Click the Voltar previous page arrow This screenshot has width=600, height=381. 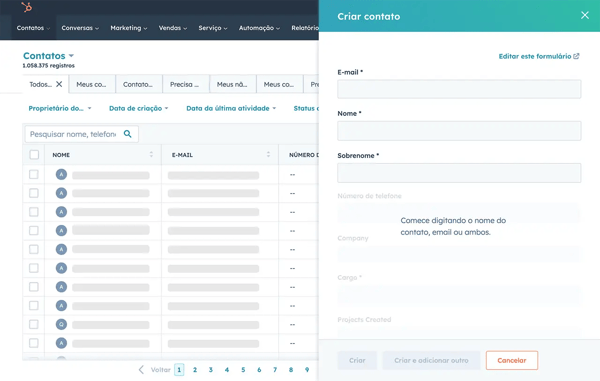tap(141, 370)
